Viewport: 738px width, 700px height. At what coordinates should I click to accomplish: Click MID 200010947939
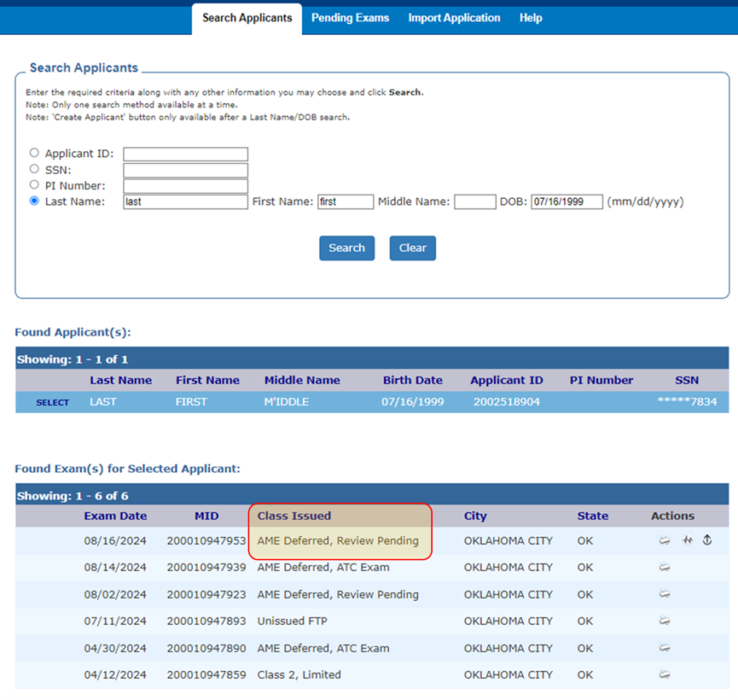[x=206, y=567]
